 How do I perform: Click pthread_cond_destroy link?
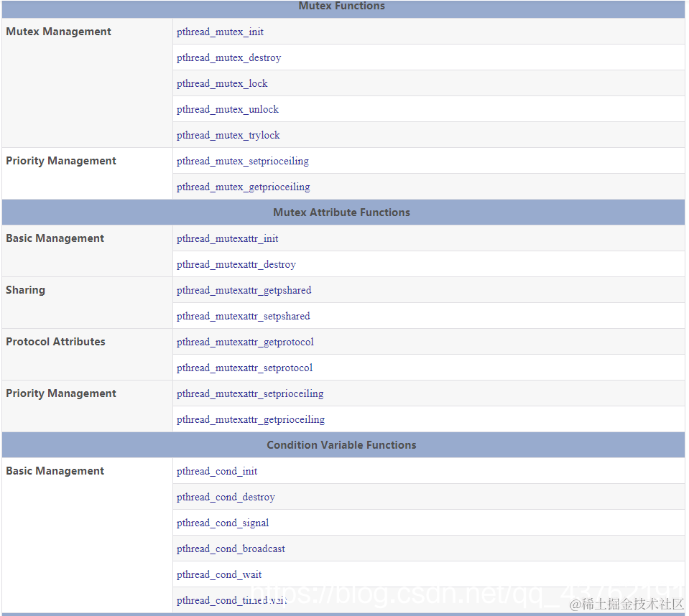point(226,497)
